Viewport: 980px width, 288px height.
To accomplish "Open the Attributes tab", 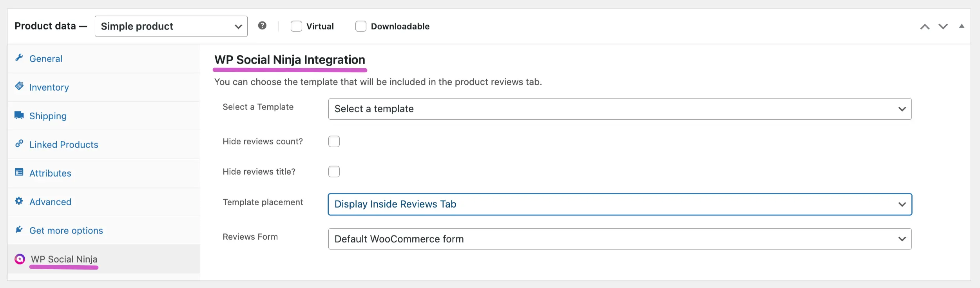I will pos(104,173).
